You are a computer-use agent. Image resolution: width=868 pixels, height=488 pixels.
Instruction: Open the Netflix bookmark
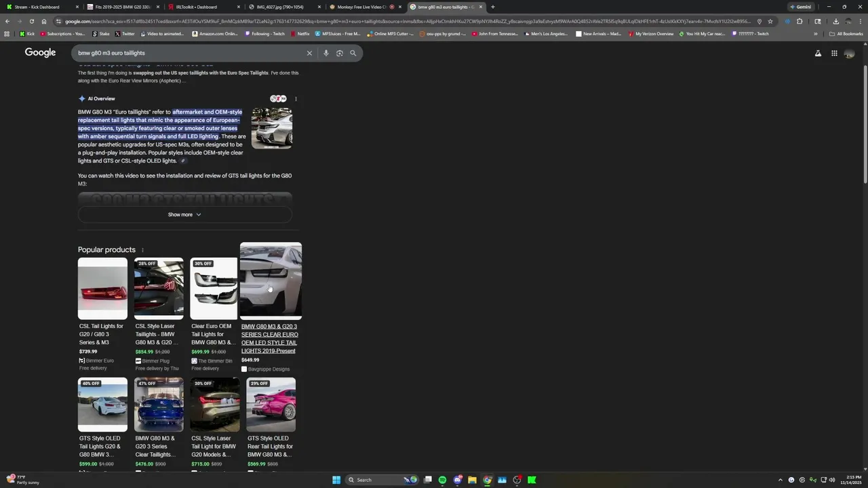click(300, 34)
